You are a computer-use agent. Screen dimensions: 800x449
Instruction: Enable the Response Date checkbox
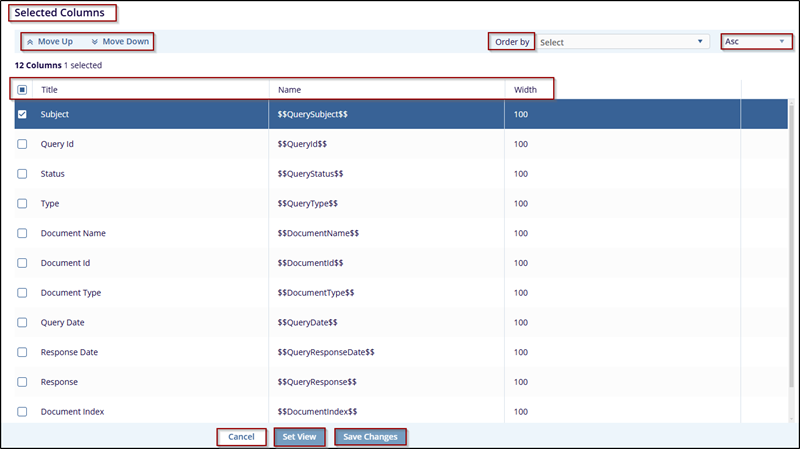[23, 352]
